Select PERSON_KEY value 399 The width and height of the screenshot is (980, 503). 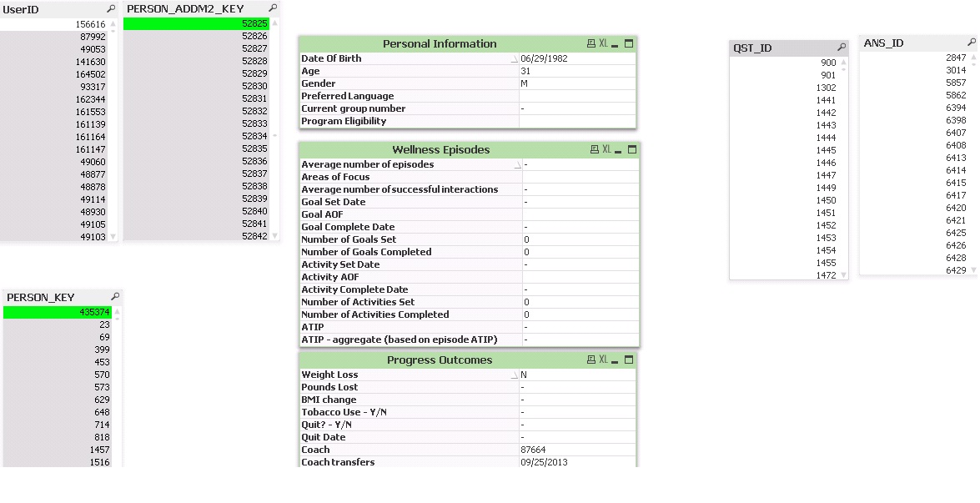[58, 350]
